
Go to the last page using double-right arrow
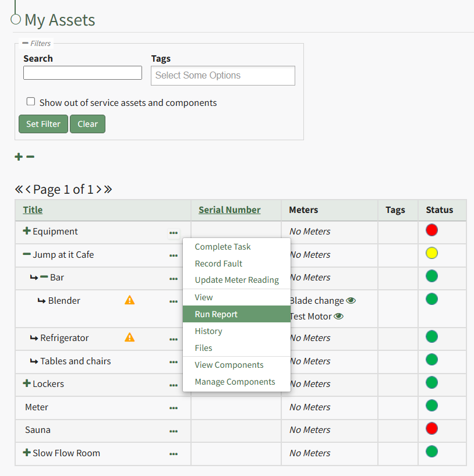coord(108,189)
